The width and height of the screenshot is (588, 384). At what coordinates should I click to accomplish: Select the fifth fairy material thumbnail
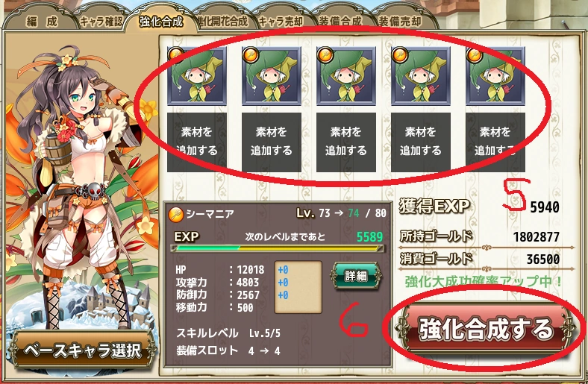(x=495, y=76)
